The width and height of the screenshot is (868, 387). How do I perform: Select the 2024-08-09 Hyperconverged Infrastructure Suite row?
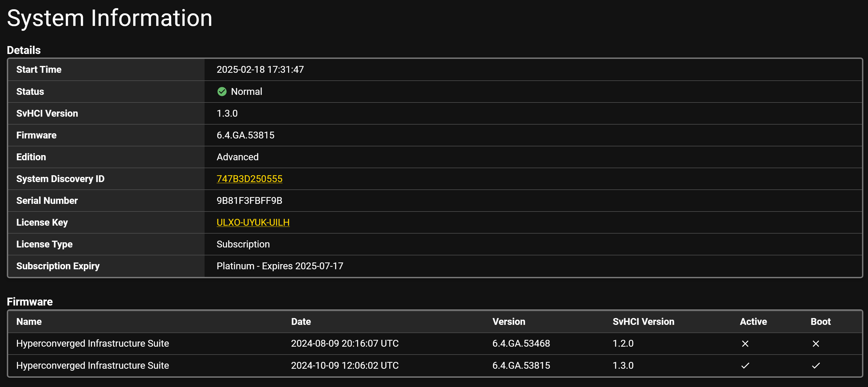(435, 344)
